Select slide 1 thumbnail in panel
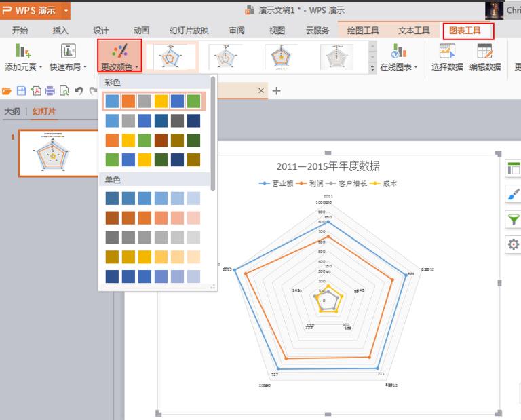The width and height of the screenshot is (521, 420). click(58, 153)
